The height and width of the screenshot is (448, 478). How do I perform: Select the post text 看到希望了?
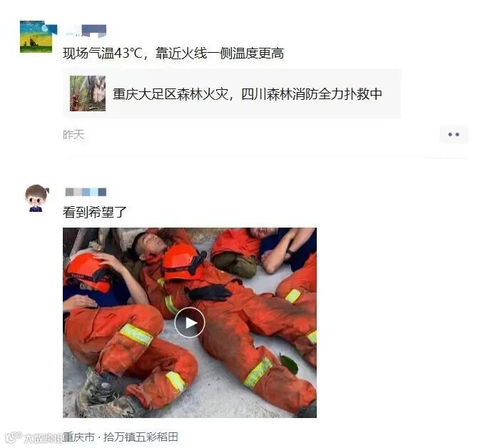click(x=94, y=212)
